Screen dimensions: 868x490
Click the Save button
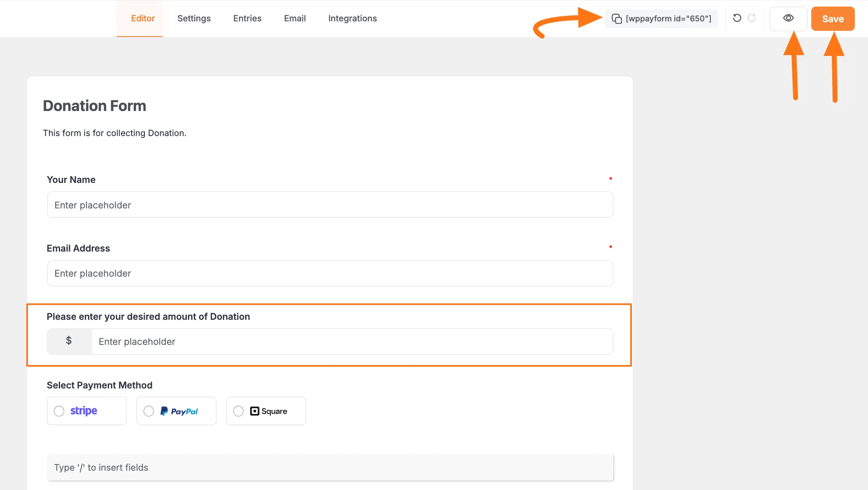pyautogui.click(x=833, y=18)
